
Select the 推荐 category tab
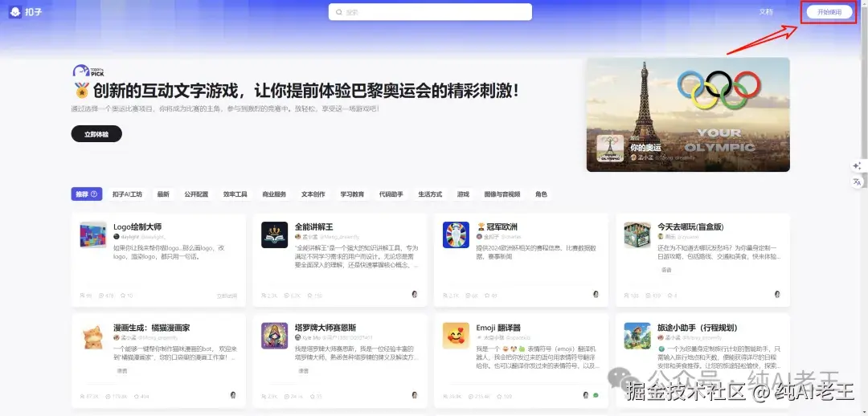click(x=86, y=194)
